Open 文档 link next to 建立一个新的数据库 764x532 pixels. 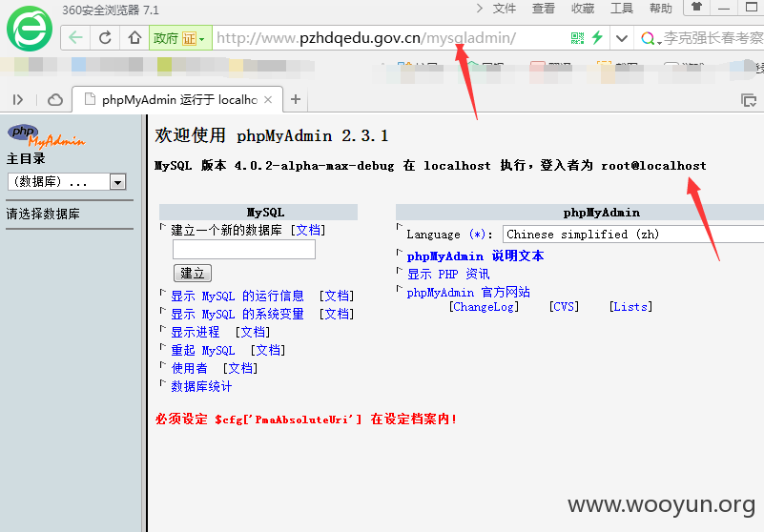pyautogui.click(x=308, y=230)
